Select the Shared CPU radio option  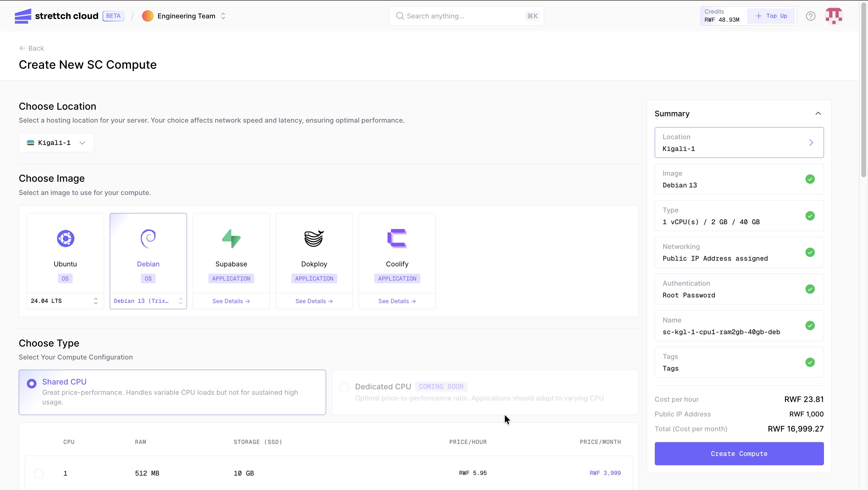(x=32, y=383)
